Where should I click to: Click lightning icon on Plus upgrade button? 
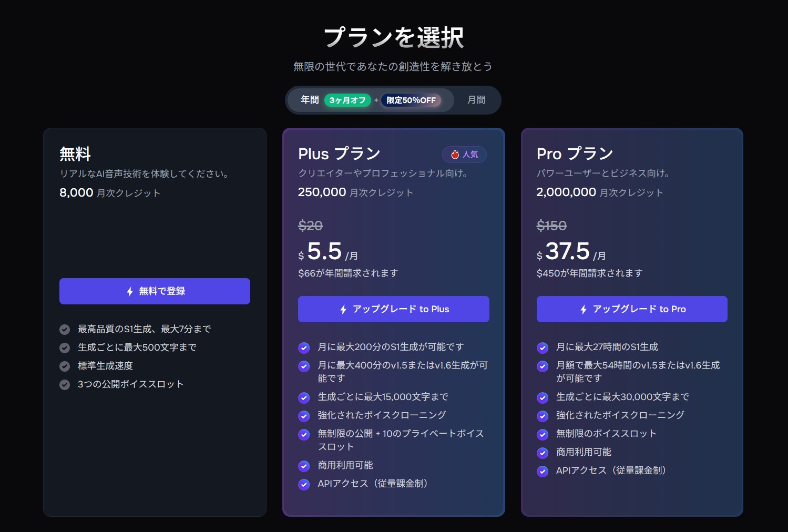tap(343, 310)
